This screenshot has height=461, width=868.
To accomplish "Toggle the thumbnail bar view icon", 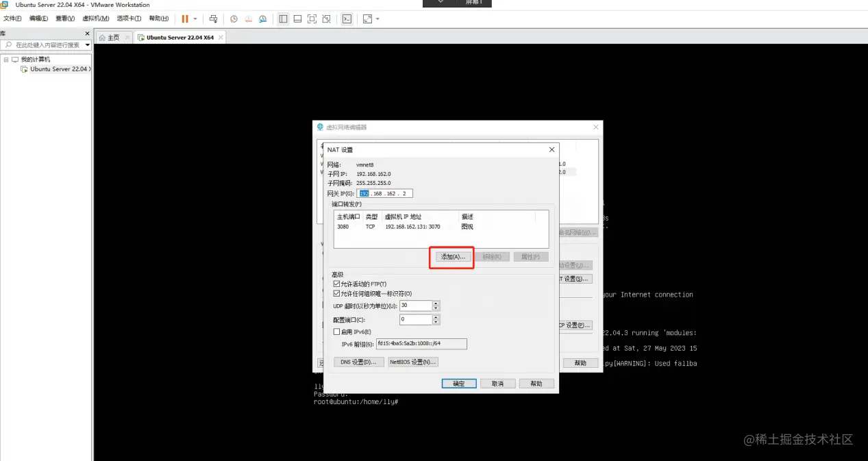I will click(297, 19).
